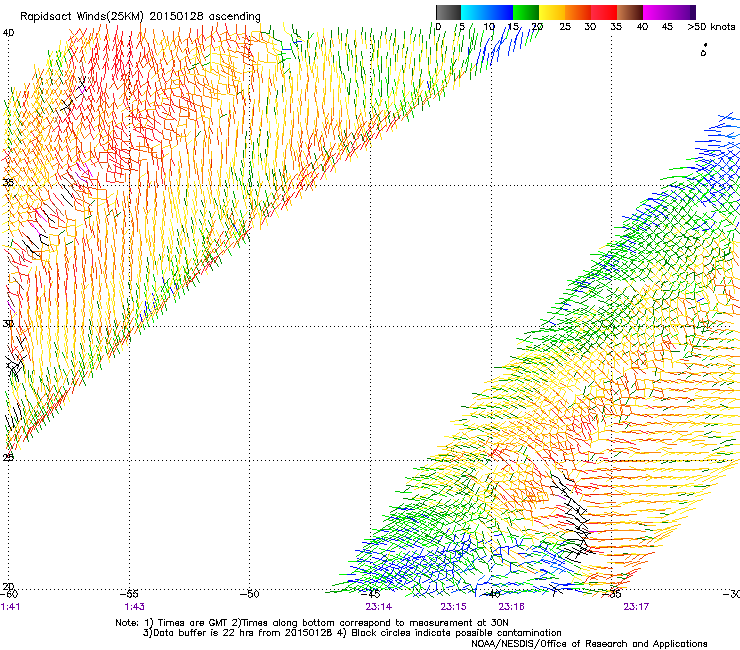Click the "1:43" pass time label
Screen dimensions: 740x650
pyautogui.click(x=135, y=607)
